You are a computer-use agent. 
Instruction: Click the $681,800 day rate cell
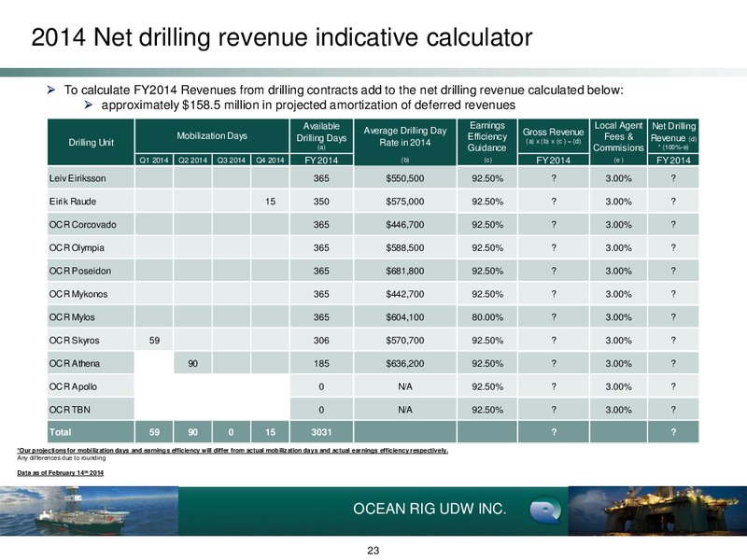tap(405, 271)
